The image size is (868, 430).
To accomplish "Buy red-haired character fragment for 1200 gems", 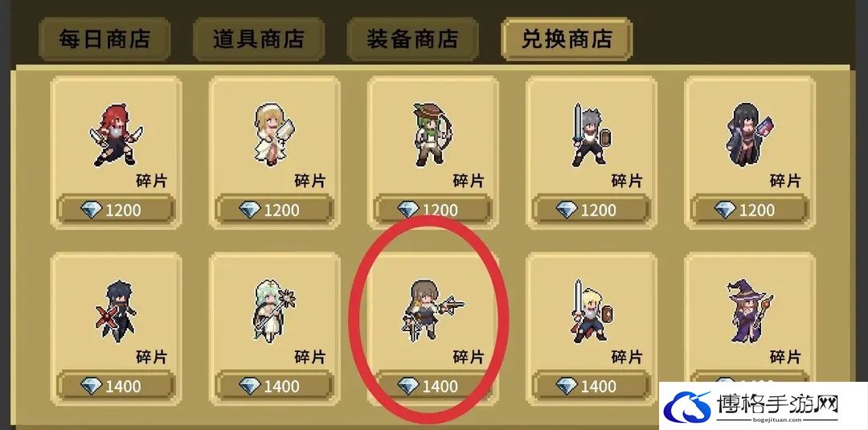I will click(116, 210).
